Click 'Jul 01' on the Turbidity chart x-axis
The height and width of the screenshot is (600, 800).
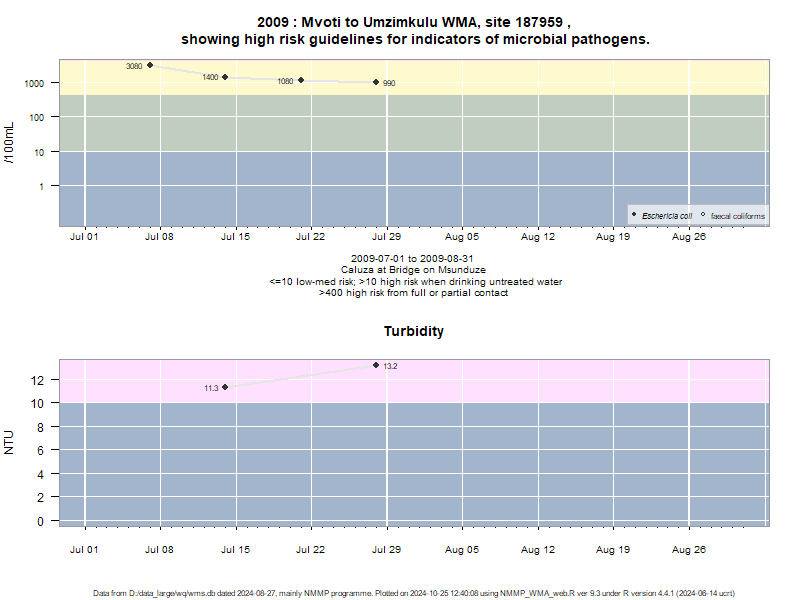(84, 550)
